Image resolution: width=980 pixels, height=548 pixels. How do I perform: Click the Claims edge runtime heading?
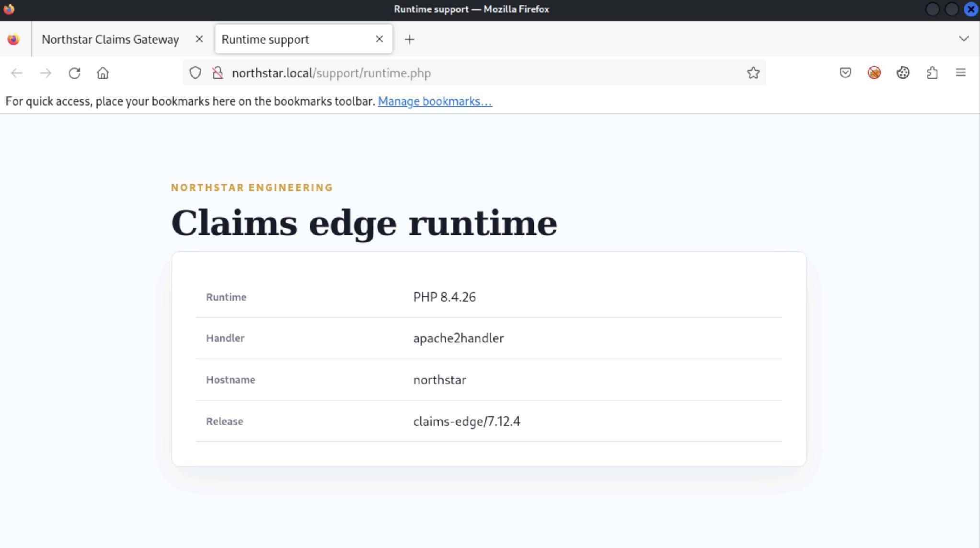tap(364, 223)
